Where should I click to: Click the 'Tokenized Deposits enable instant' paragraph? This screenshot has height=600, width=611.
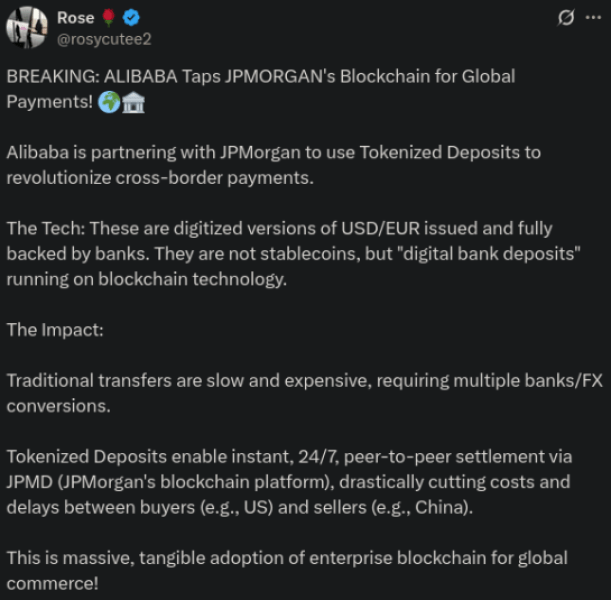coord(288,482)
